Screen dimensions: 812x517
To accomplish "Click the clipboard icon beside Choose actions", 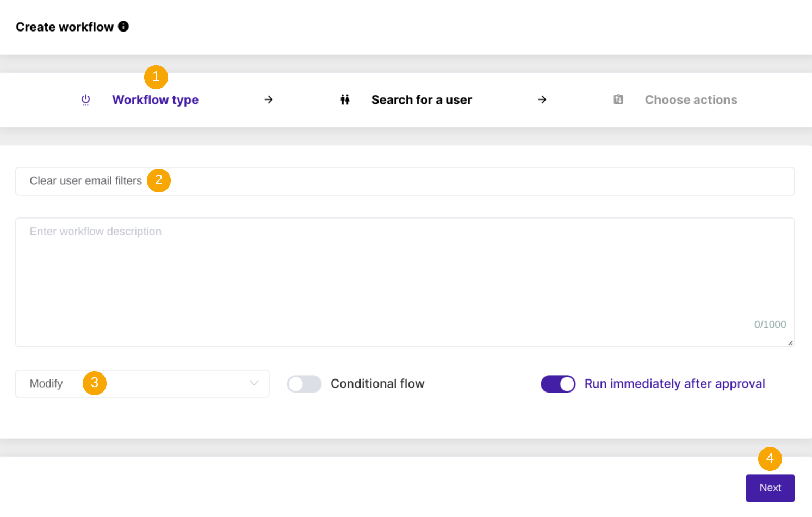I will pyautogui.click(x=618, y=99).
